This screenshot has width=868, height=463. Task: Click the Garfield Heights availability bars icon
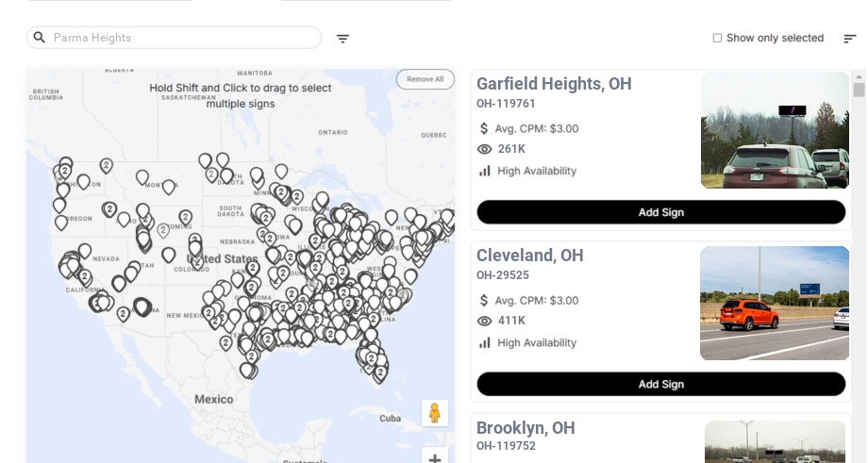pos(485,171)
